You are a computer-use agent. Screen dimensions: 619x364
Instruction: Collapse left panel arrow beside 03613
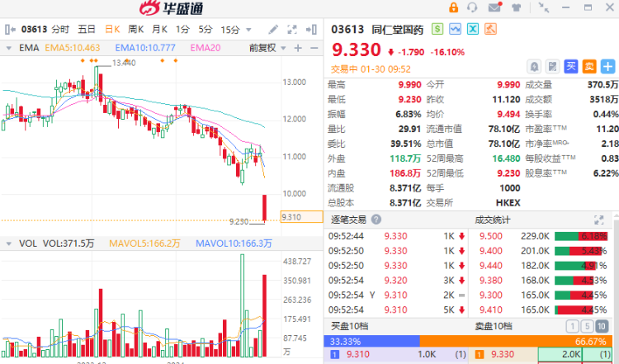pos(10,29)
